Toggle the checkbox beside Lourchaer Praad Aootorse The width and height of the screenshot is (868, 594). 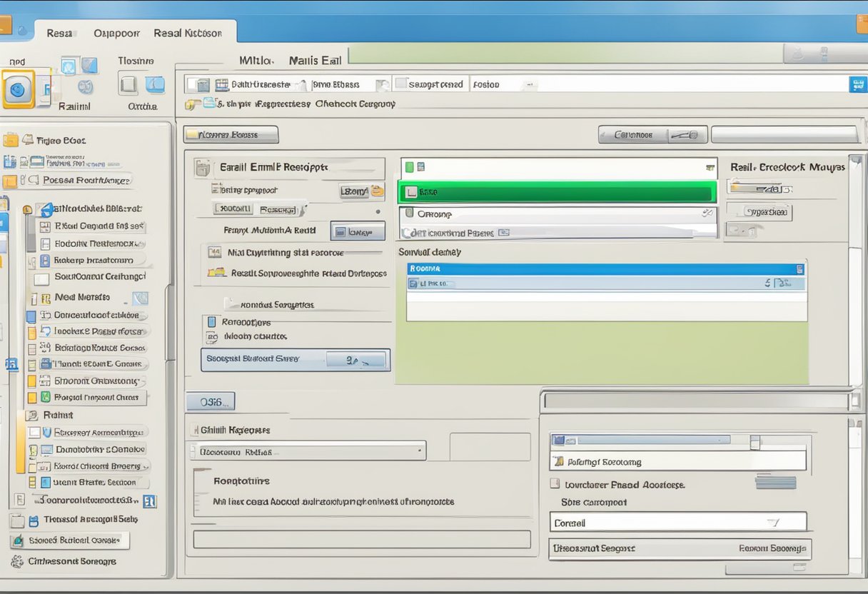tap(555, 484)
